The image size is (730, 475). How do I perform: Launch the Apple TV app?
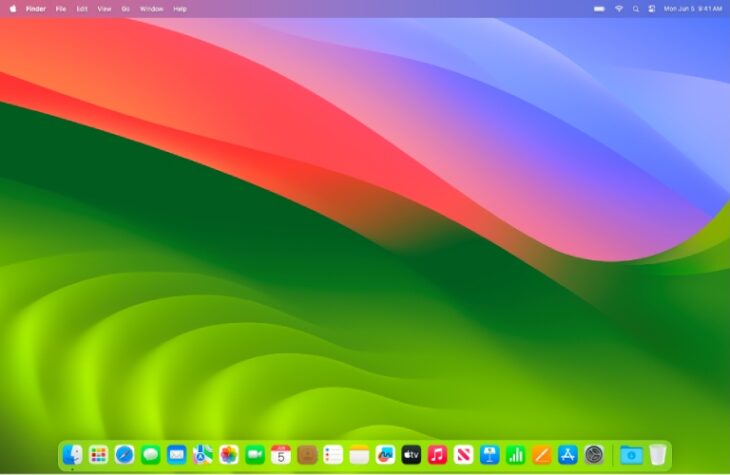point(411,455)
